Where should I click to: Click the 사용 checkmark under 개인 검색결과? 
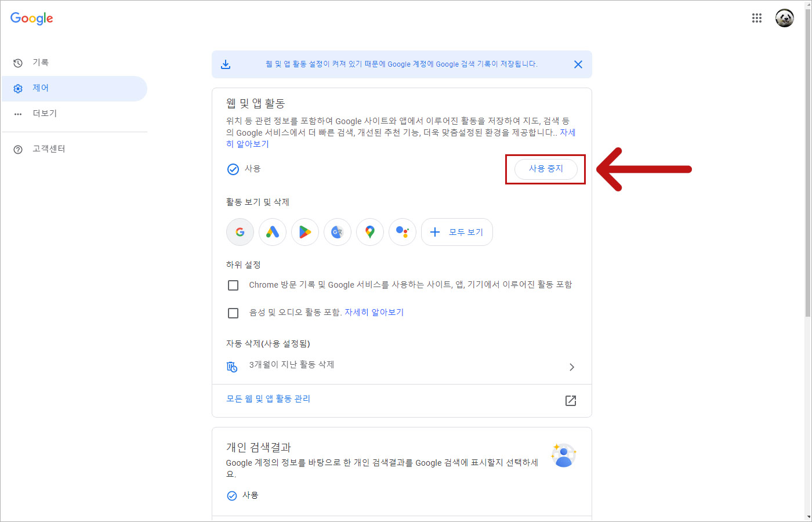tap(232, 496)
